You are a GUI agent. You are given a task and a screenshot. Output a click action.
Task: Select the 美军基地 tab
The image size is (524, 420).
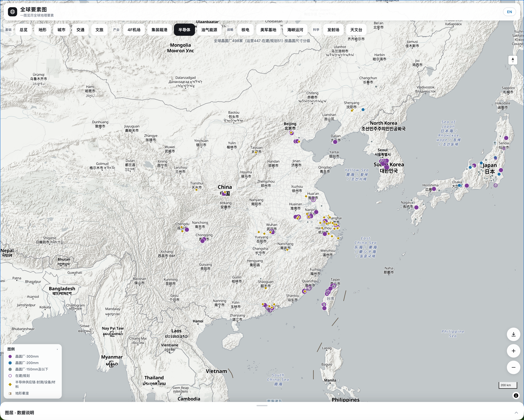point(268,30)
